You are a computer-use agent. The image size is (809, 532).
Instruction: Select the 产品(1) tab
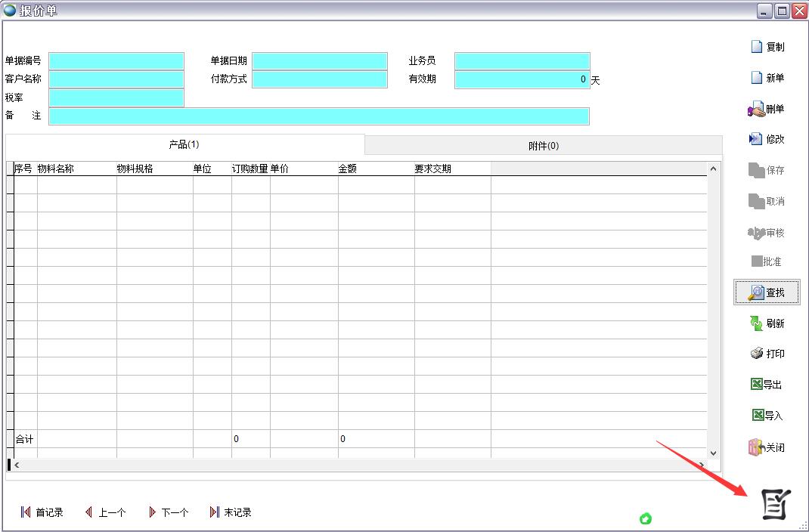click(x=184, y=144)
